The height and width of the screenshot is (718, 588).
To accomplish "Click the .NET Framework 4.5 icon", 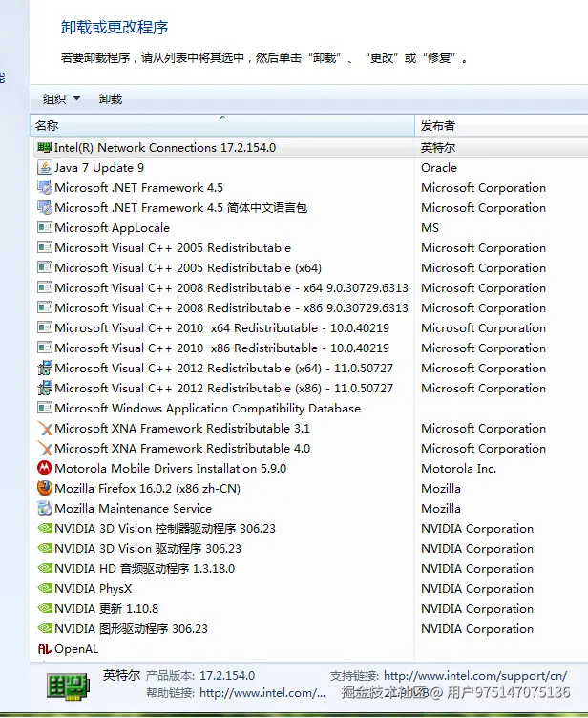I will [x=45, y=188].
